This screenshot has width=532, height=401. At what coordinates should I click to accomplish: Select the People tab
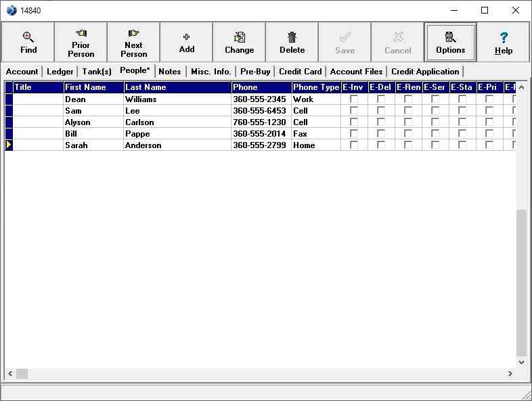coord(135,70)
